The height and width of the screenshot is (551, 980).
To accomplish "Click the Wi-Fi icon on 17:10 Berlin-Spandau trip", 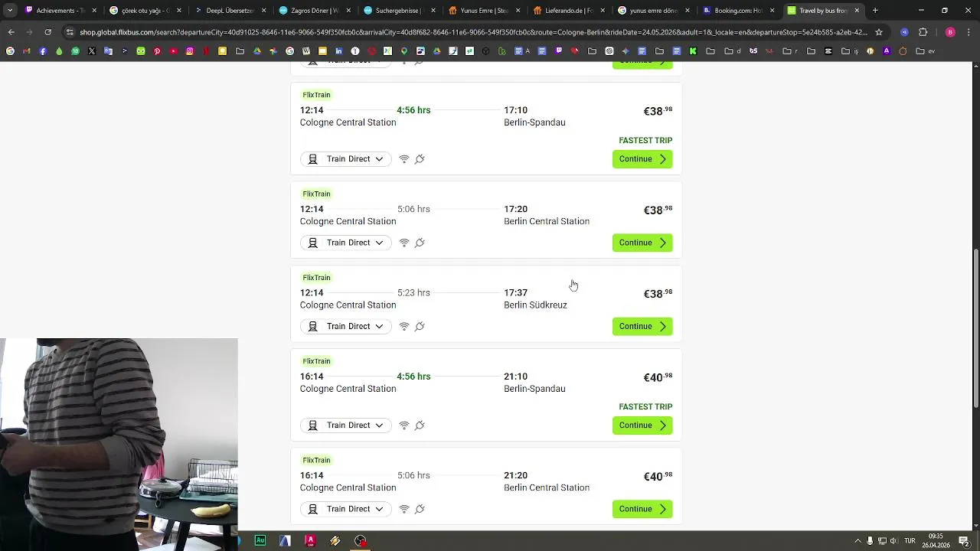I will coord(404,159).
